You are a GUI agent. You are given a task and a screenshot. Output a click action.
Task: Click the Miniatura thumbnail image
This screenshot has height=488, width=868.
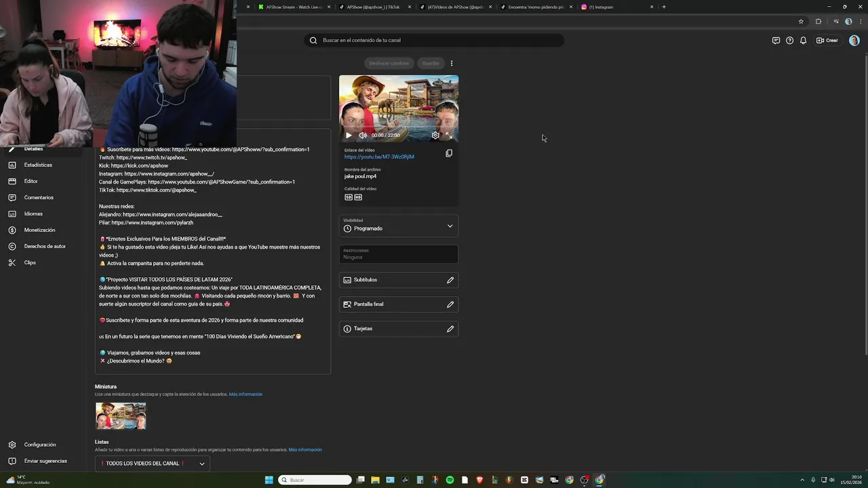coord(121,415)
